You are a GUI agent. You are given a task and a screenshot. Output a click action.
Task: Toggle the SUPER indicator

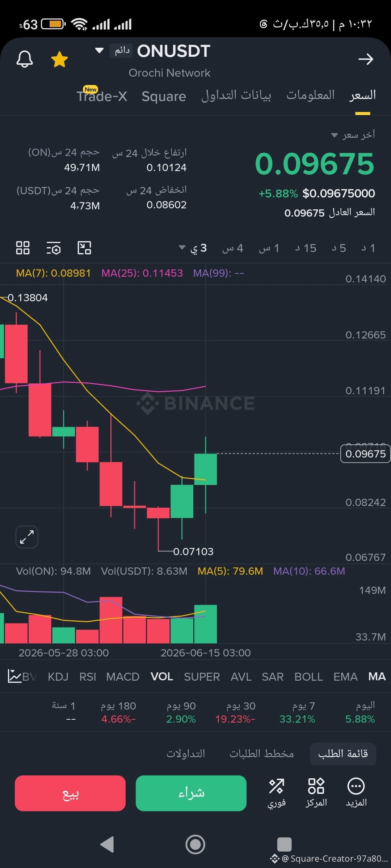tap(202, 676)
